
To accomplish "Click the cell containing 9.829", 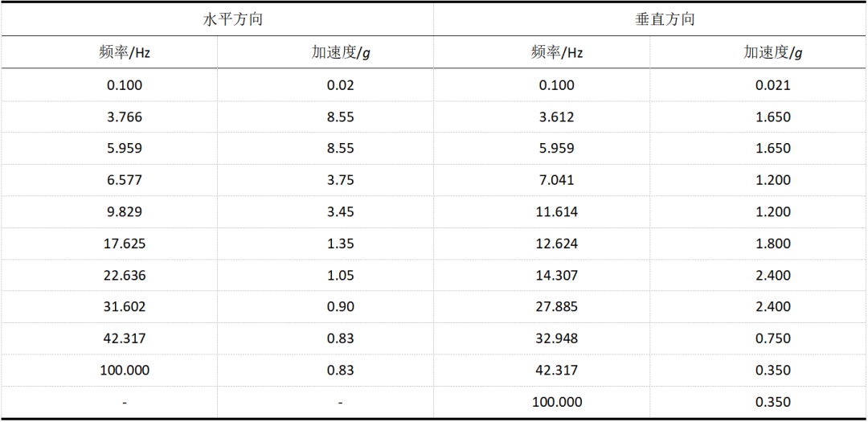I will (124, 212).
